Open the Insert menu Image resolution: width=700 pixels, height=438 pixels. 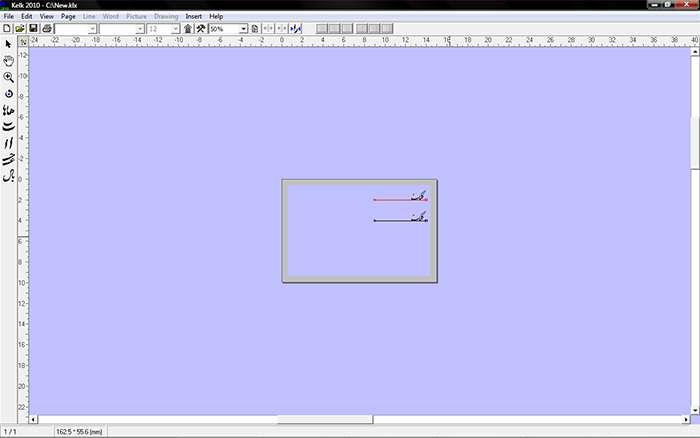click(193, 17)
